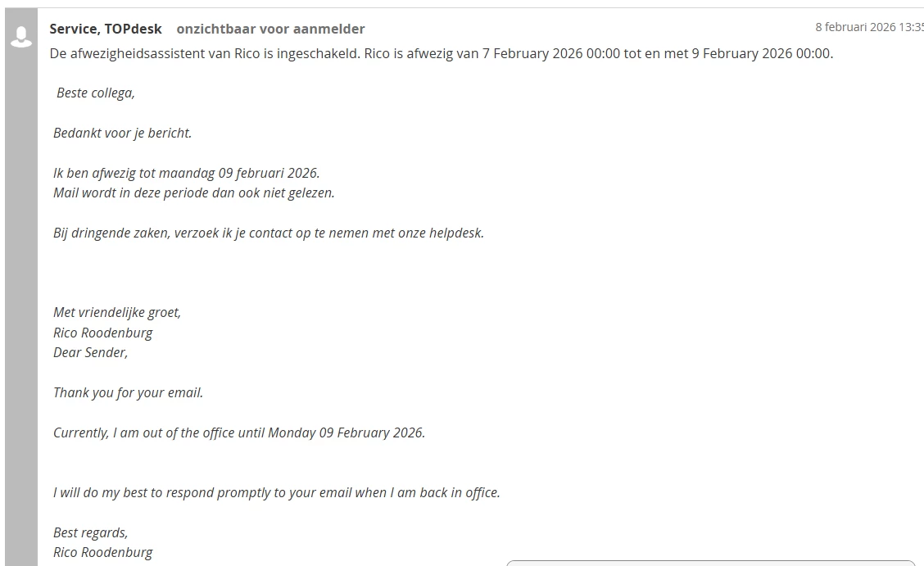Click the timestamp 8 februari 2026
The image size is (924, 566).
tap(868, 27)
